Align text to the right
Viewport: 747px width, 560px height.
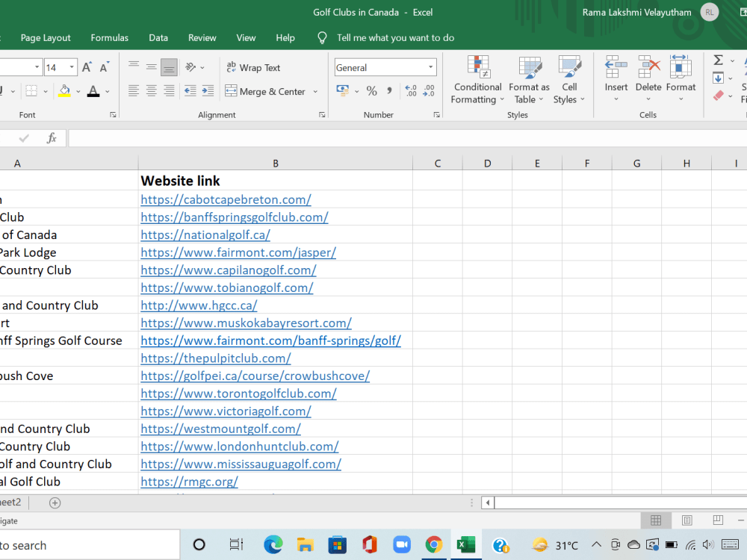[169, 90]
